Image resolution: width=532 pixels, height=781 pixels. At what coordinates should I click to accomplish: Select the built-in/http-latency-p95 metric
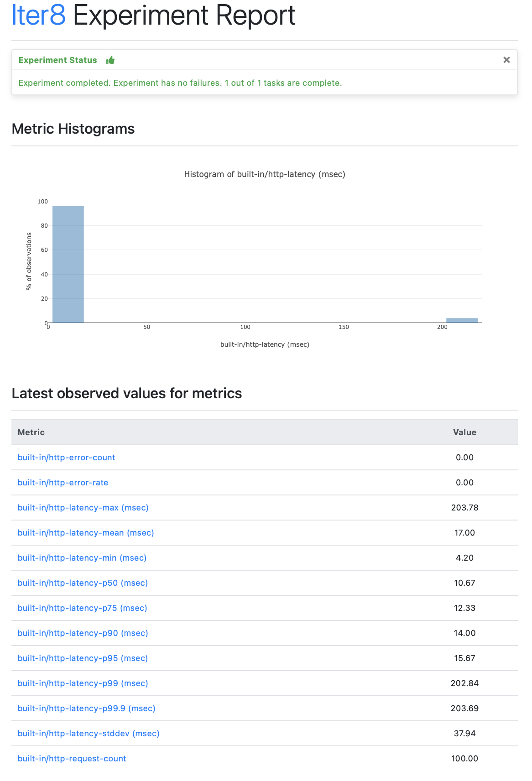(x=83, y=658)
